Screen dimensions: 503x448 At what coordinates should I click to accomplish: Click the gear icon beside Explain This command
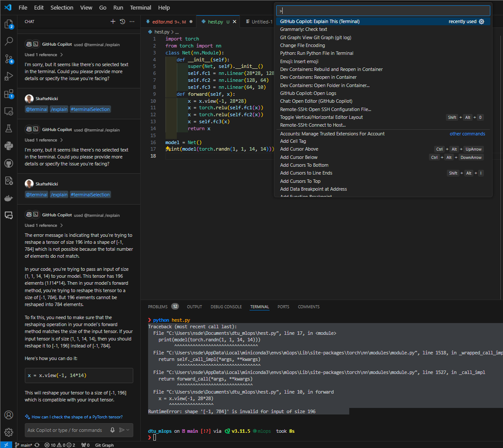pyautogui.click(x=482, y=21)
